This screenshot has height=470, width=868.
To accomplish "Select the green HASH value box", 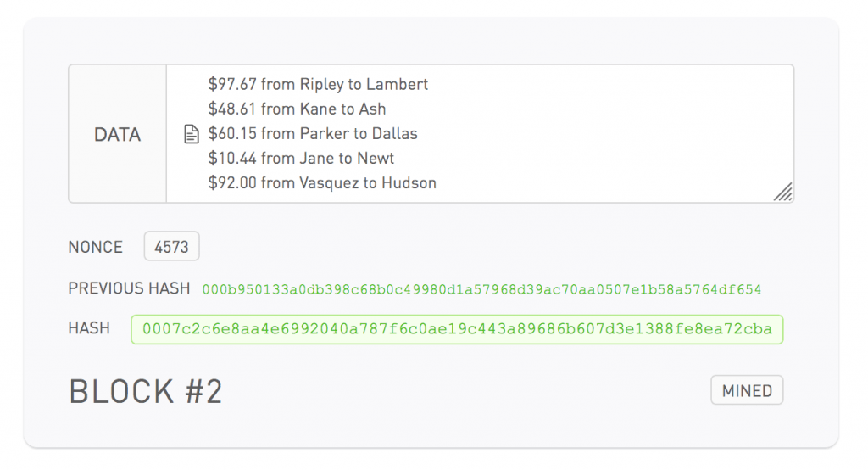I will tap(457, 328).
